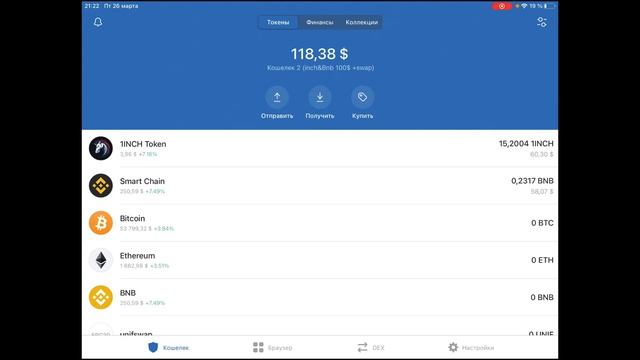Open the Smart Chain row name
The width and height of the screenshot is (640, 360).
pos(142,181)
